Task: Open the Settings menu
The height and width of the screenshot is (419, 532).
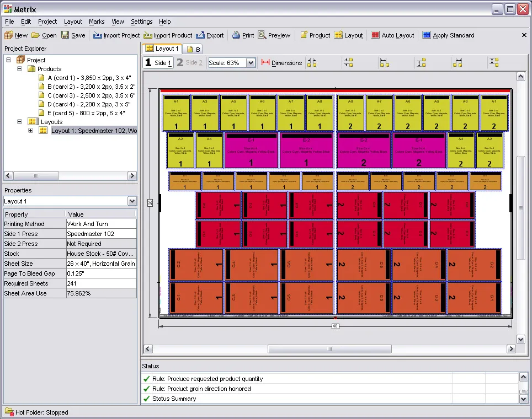Action: pyautogui.click(x=141, y=22)
